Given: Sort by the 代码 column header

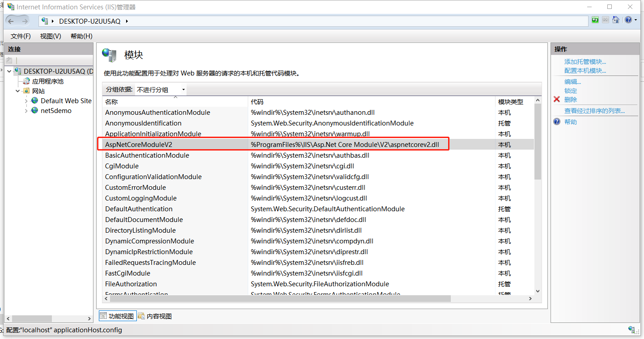Looking at the screenshot, I should (x=372, y=102).
